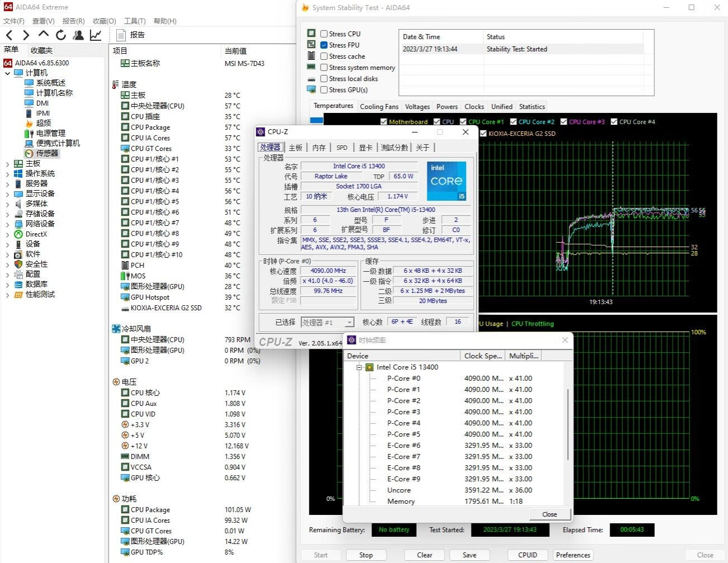The image size is (728, 563).
Task: Click the Back arrow in AIDA64 toolbar
Action: (9, 35)
